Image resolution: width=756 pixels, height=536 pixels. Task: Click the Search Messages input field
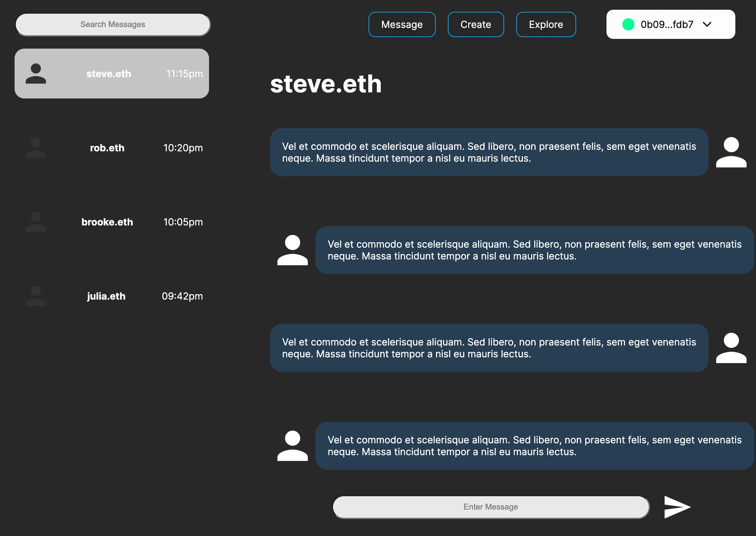(112, 24)
